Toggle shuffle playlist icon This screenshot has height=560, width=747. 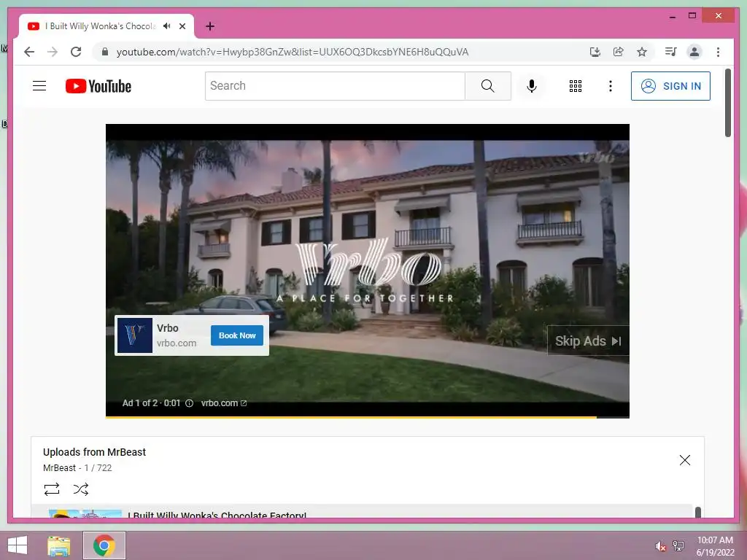(81, 489)
